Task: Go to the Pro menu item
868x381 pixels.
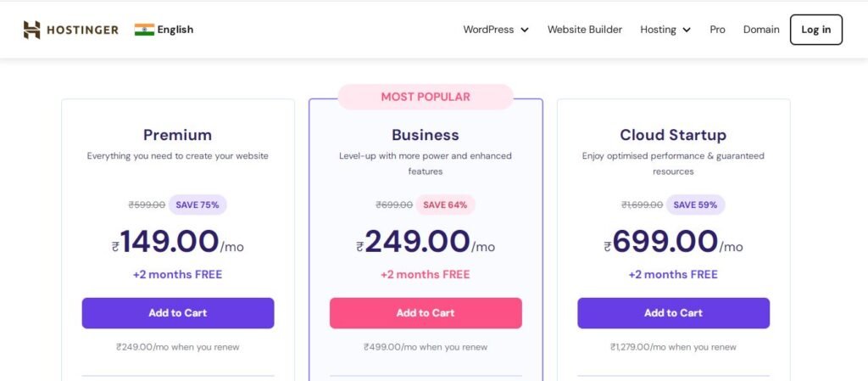Action: [717, 30]
